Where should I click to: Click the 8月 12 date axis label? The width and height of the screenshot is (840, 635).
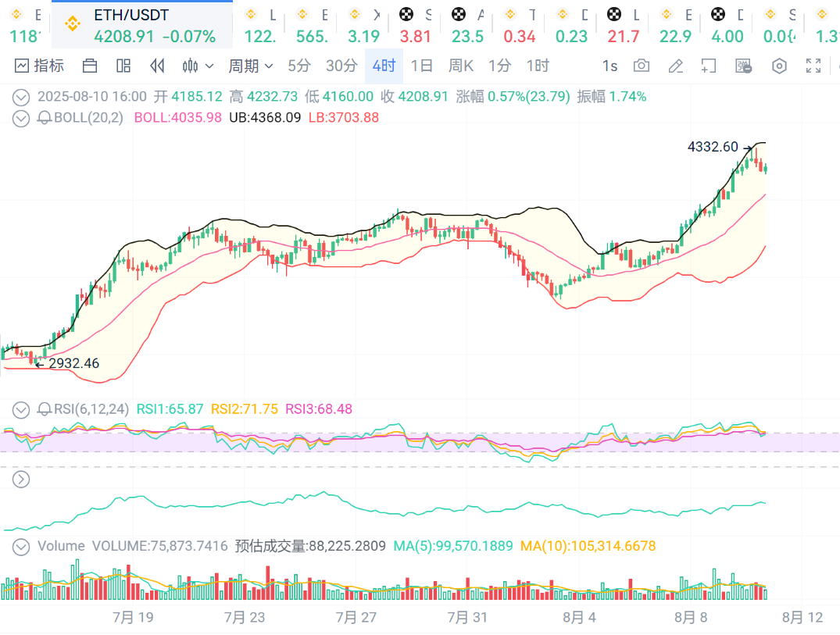pos(802,617)
